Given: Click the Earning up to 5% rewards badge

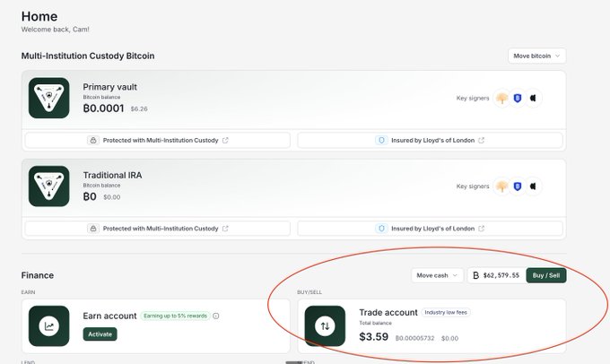Looking at the screenshot, I should pyautogui.click(x=176, y=316).
